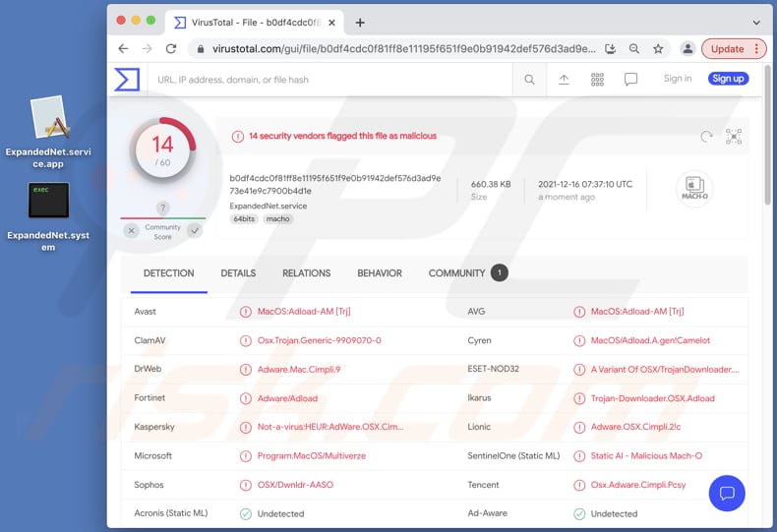Click the site lock icon in address bar
This screenshot has height=532, width=777.
click(x=201, y=49)
